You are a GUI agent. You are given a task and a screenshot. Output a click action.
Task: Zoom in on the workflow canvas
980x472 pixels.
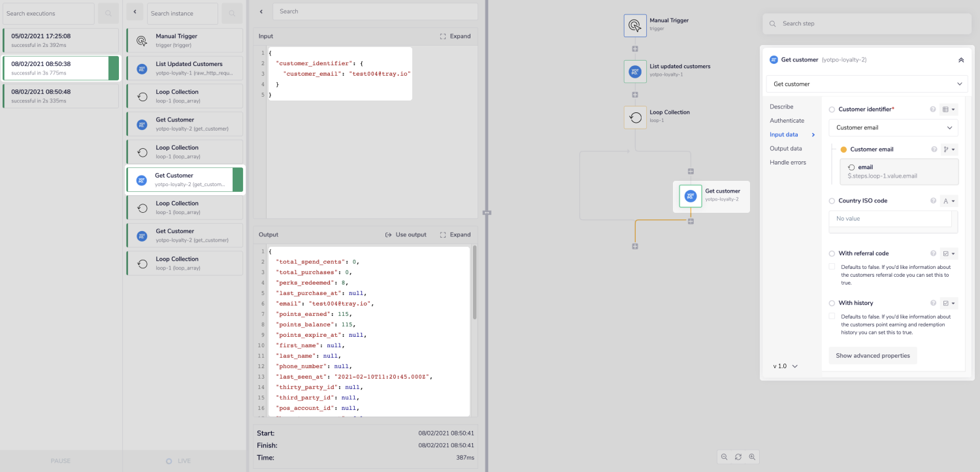752,457
